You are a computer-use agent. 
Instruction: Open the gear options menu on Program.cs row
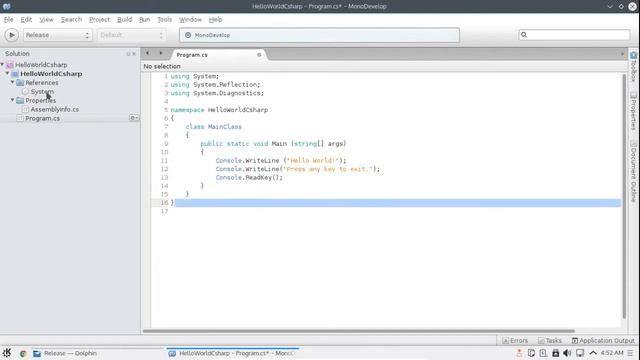pos(134,118)
